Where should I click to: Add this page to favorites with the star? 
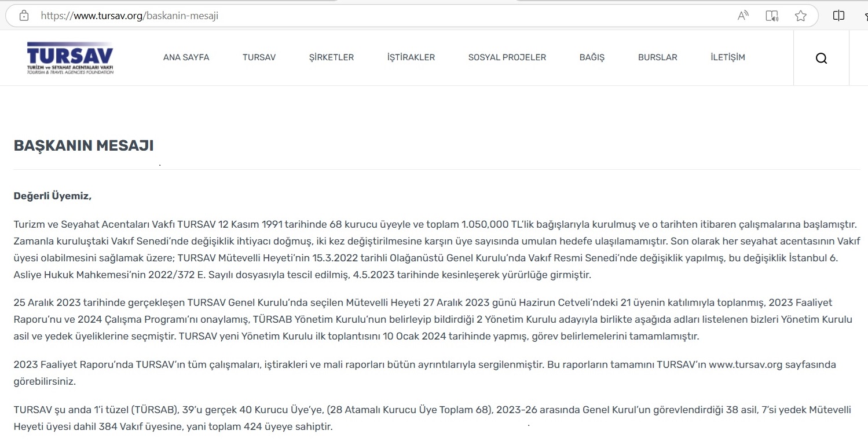pyautogui.click(x=801, y=16)
